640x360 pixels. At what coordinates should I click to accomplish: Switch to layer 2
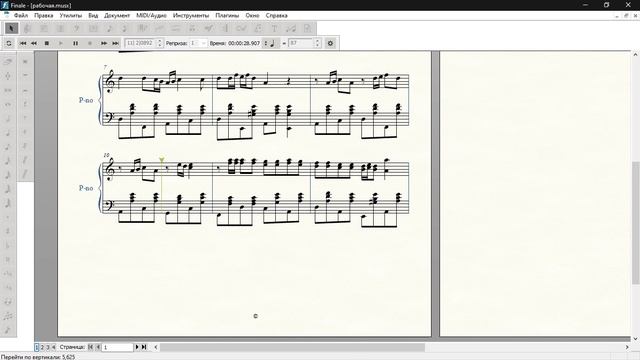pyautogui.click(x=42, y=347)
